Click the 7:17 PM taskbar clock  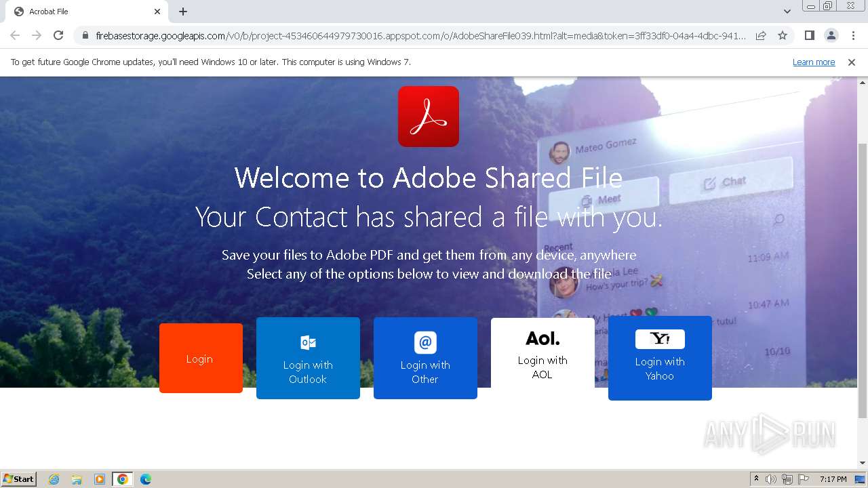coord(833,479)
